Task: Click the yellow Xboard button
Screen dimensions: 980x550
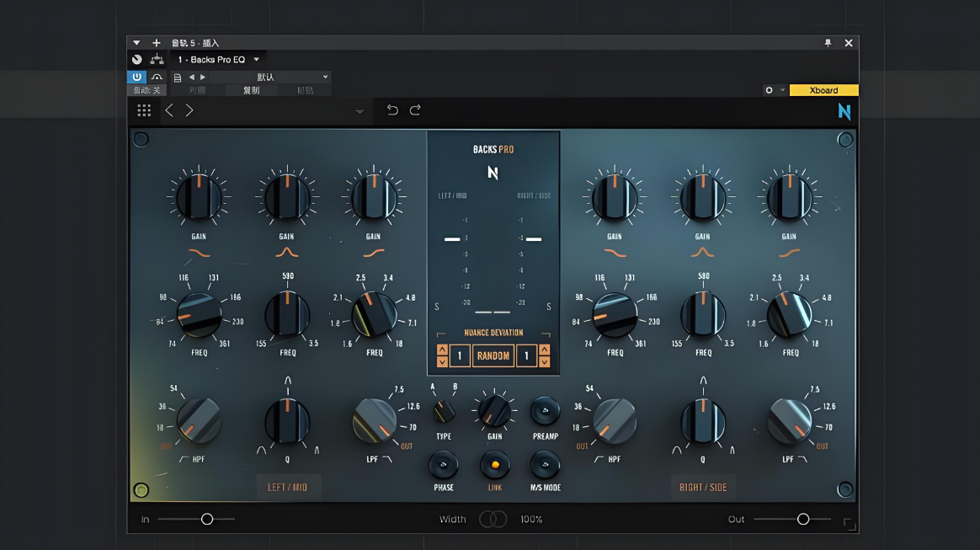Action: (x=823, y=90)
